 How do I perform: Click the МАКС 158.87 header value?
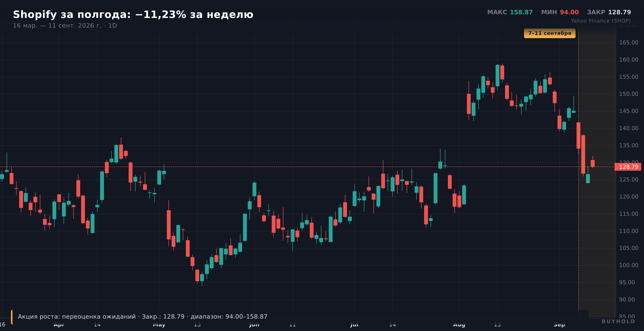pos(510,12)
